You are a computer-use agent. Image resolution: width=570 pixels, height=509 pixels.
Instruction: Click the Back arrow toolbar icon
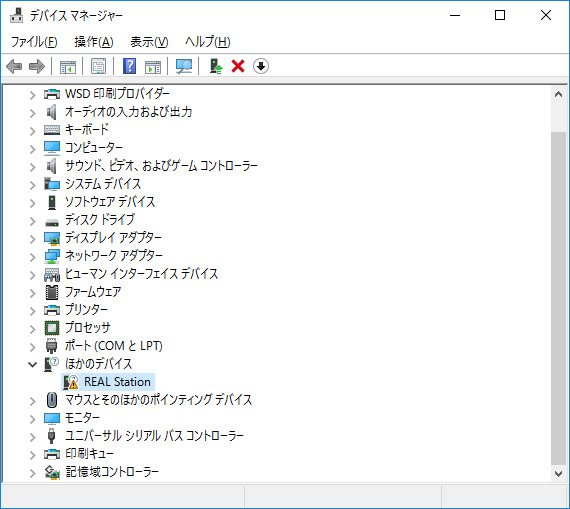pyautogui.click(x=14, y=66)
